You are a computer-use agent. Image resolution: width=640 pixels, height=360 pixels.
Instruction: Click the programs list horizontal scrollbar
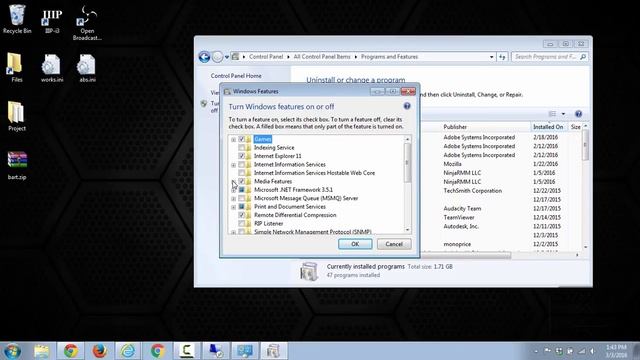pos(465,255)
